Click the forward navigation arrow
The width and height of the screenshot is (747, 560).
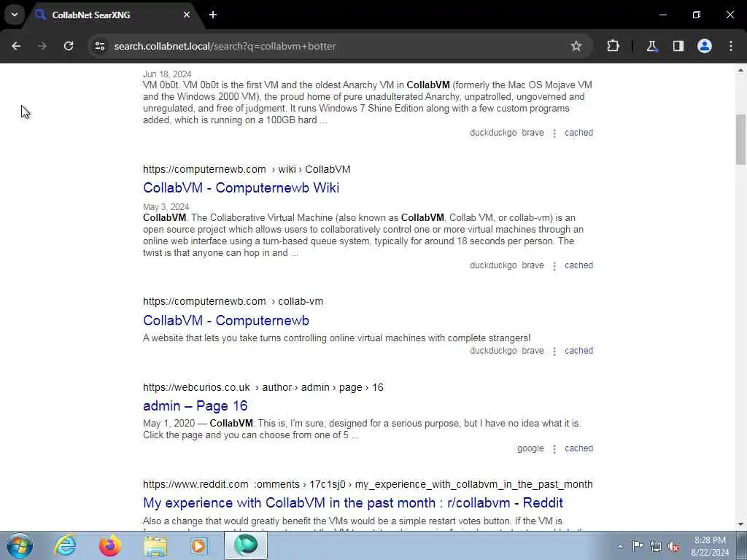pos(42,46)
